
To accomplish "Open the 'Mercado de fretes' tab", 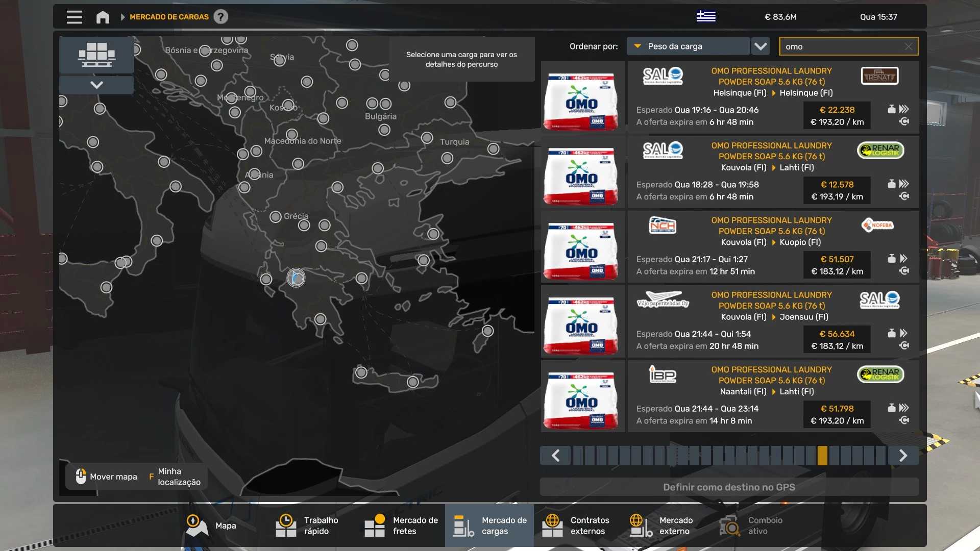I will pyautogui.click(x=401, y=526).
